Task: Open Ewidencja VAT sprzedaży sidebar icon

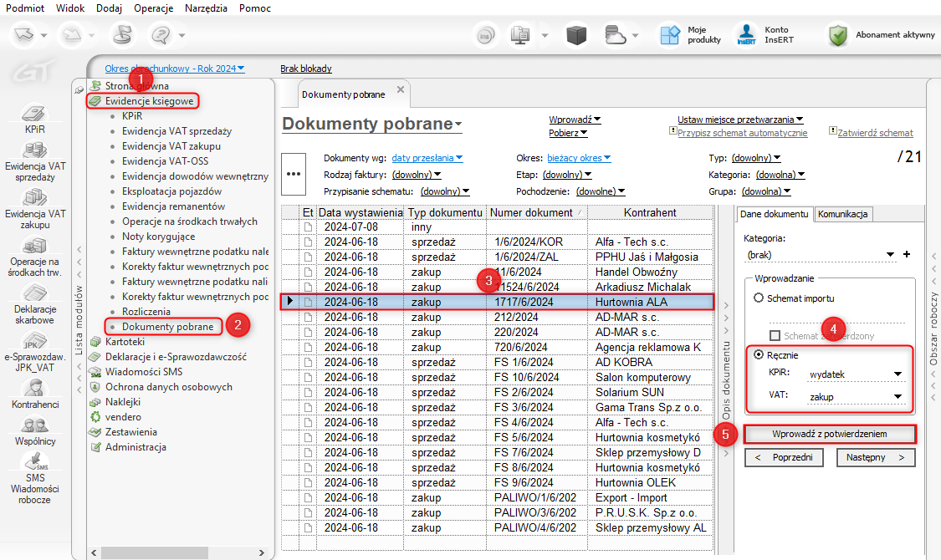Action: click(33, 151)
